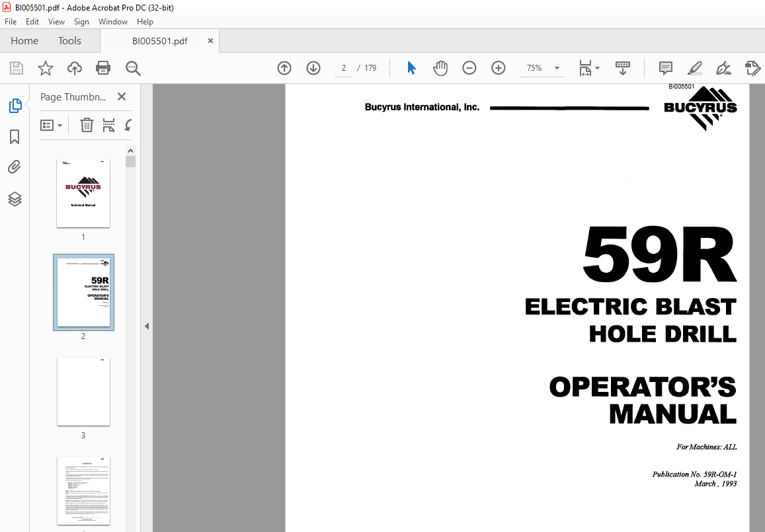Click the 59R title text

659,254
